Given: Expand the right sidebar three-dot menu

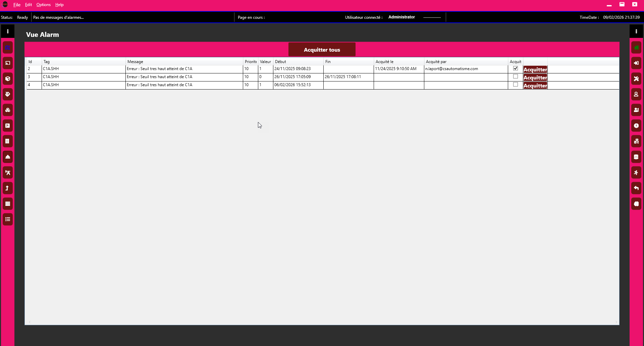Looking at the screenshot, I should [x=636, y=32].
